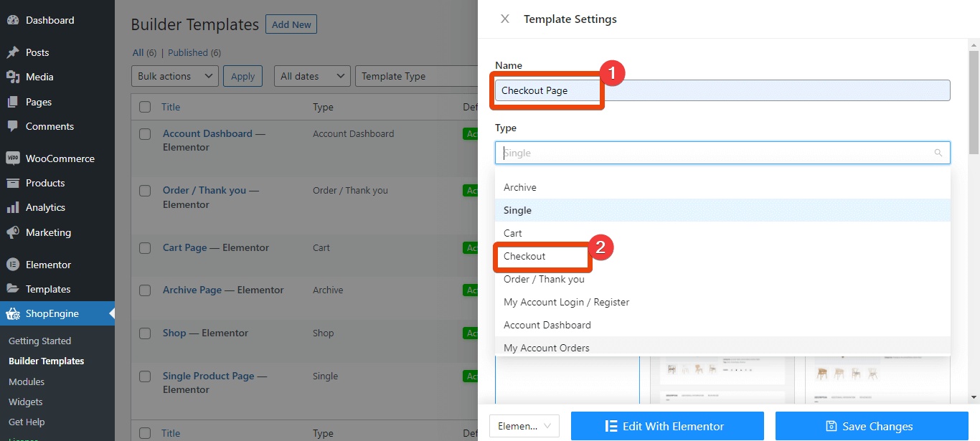The height and width of the screenshot is (441, 980).
Task: Expand the All dates filter dropdown
Action: coord(311,75)
